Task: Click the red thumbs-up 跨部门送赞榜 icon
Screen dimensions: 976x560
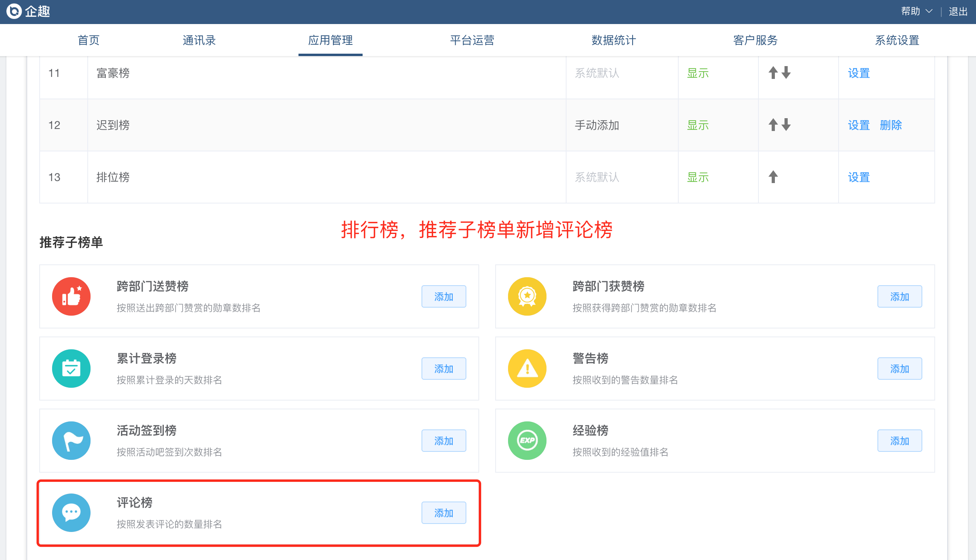Action: tap(71, 296)
